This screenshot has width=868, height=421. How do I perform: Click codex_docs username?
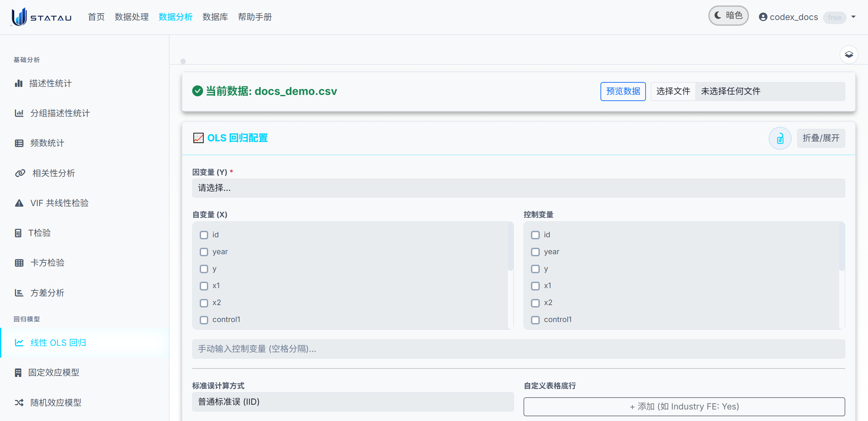[794, 17]
